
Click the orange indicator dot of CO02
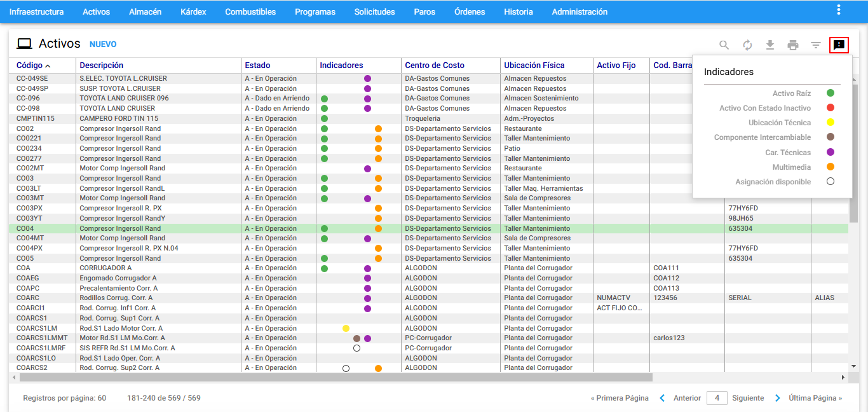tap(378, 128)
